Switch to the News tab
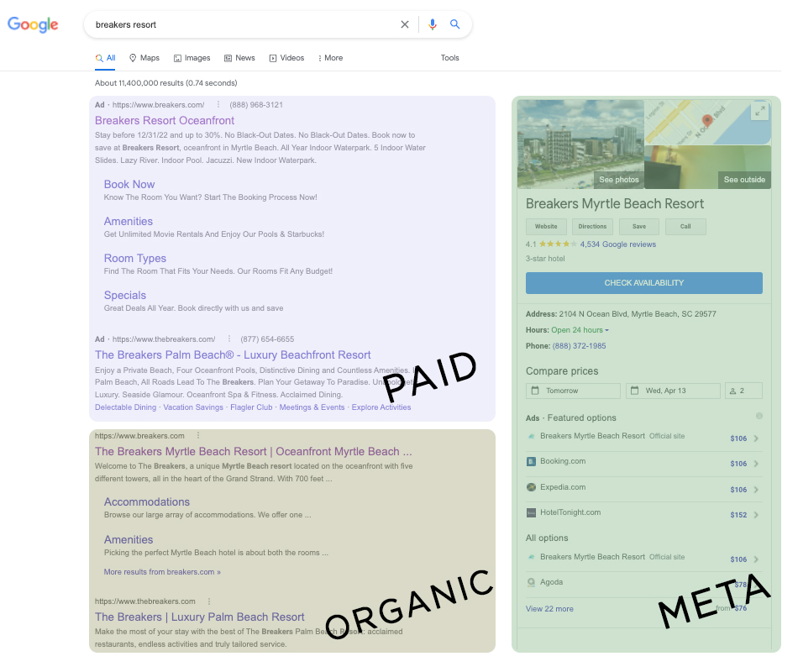The width and height of the screenshot is (798, 672). tap(239, 58)
